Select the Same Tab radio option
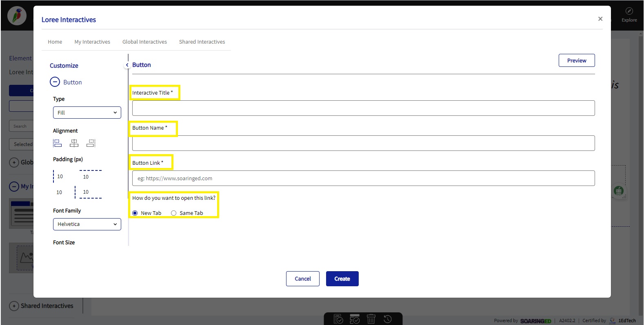644x325 pixels. coord(173,213)
